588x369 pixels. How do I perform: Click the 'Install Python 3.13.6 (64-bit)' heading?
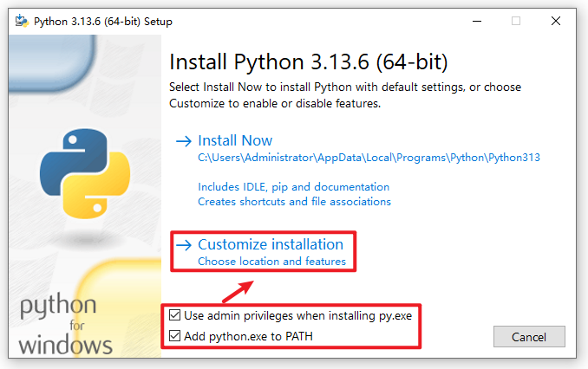[x=308, y=63]
